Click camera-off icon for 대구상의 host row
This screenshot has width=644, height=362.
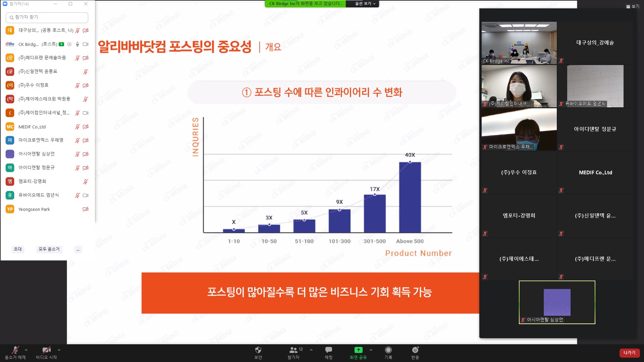click(x=86, y=31)
